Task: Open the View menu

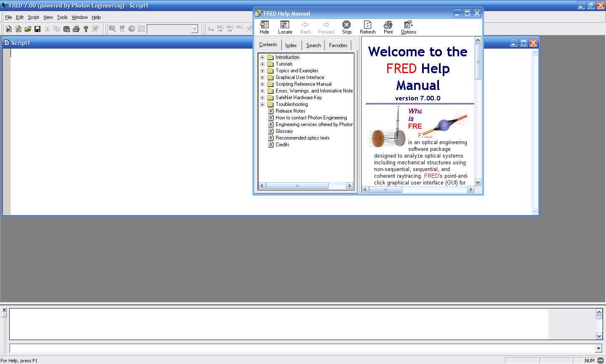Action: point(48,17)
